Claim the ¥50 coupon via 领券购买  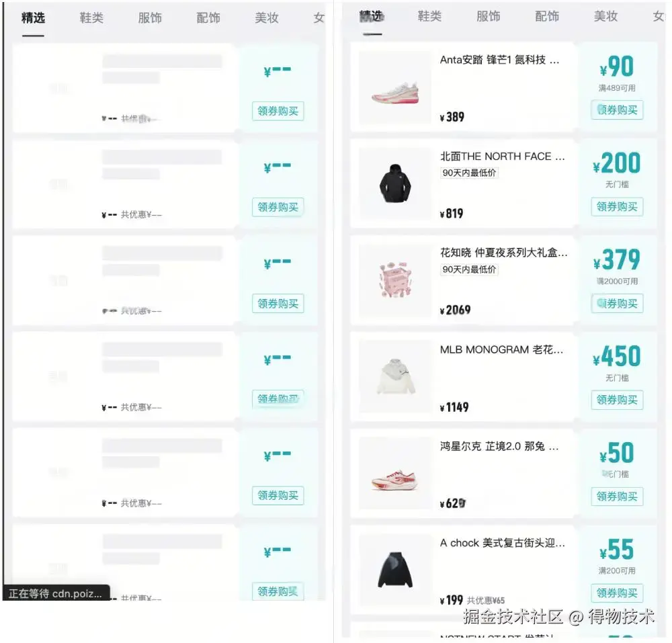tap(617, 497)
